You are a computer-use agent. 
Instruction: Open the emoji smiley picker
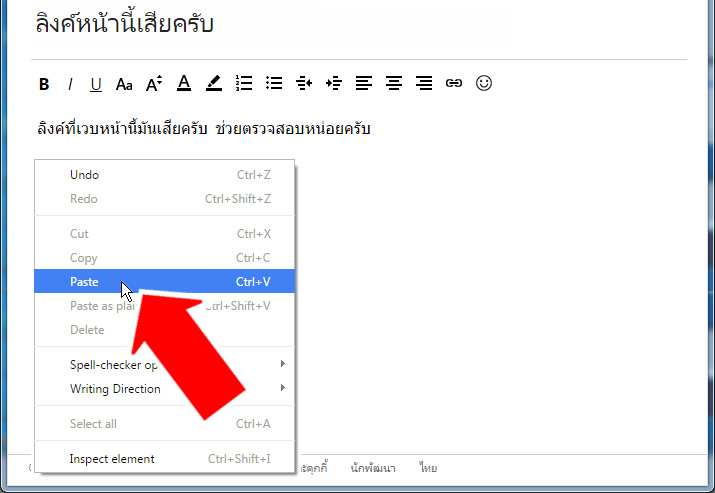point(484,84)
